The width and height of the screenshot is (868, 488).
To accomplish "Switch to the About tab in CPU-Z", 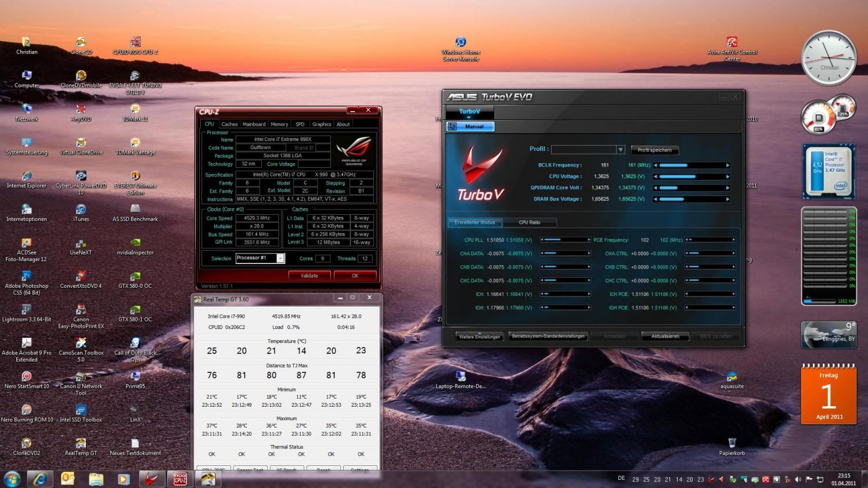I will pos(343,124).
